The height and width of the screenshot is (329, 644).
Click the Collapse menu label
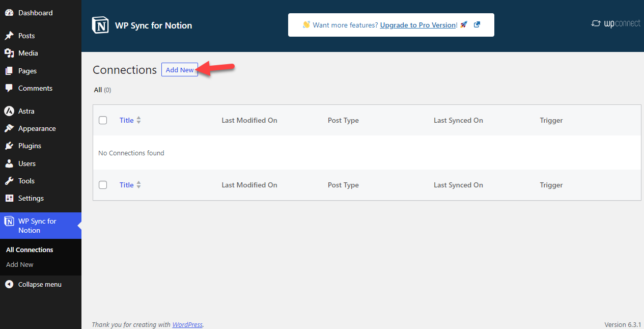(x=40, y=284)
